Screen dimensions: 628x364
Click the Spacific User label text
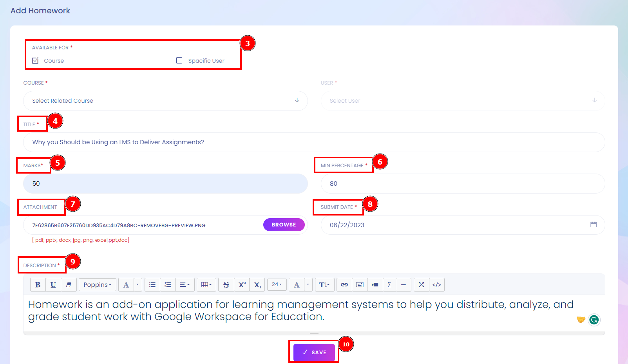tap(206, 61)
